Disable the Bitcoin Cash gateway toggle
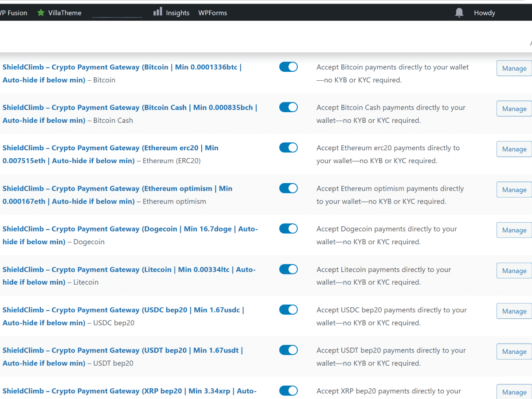 pyautogui.click(x=289, y=107)
